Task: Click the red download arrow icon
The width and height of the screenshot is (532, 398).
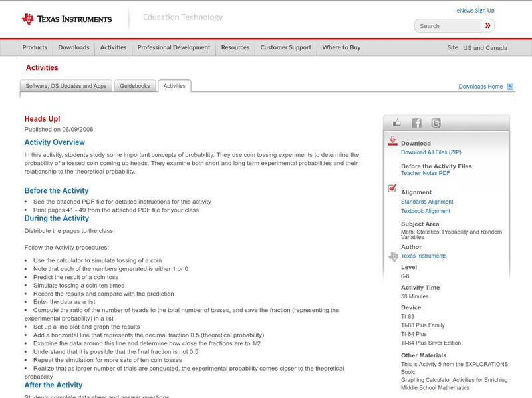Action: point(392,141)
